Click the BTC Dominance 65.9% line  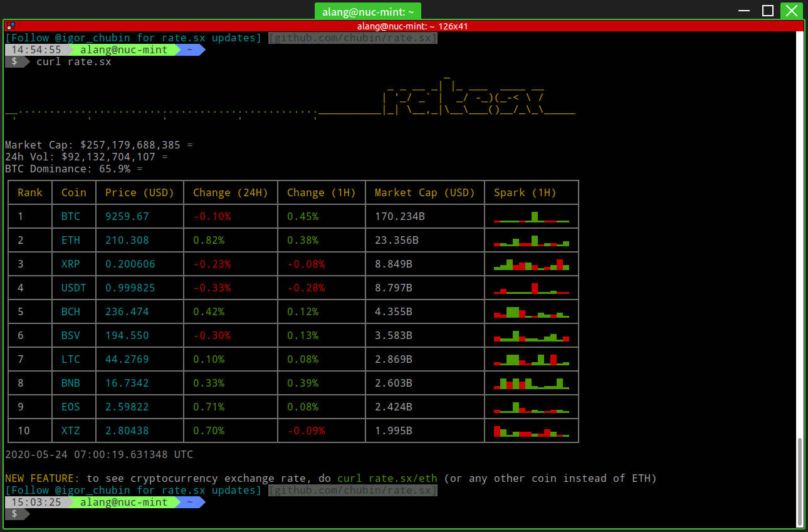[x=74, y=169]
